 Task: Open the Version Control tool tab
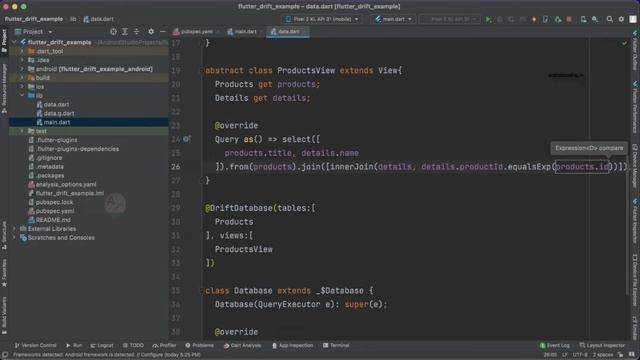tap(36, 345)
